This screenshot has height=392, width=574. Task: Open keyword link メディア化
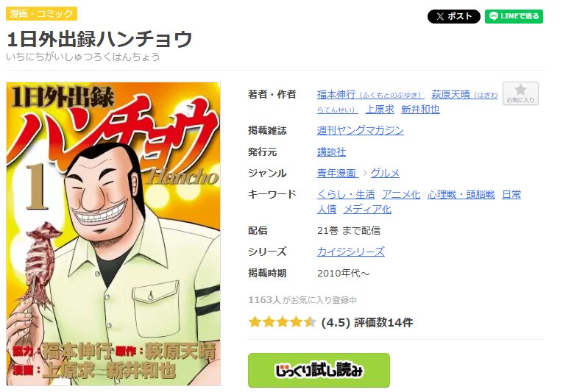coord(367,209)
